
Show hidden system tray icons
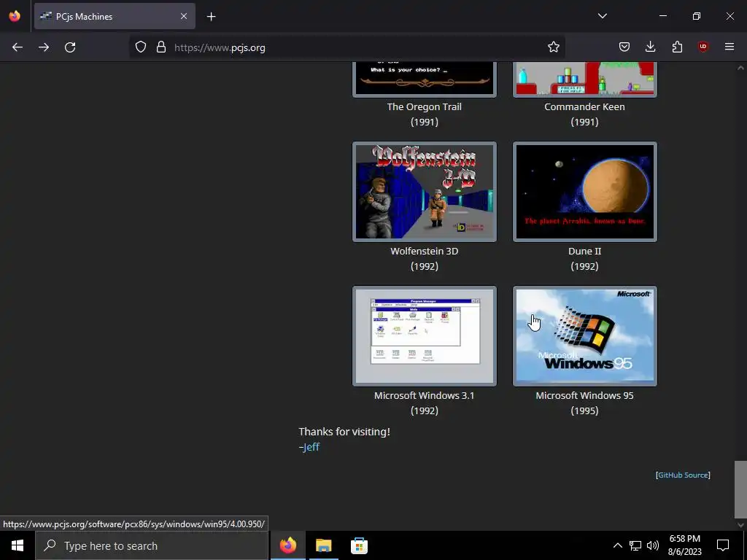pyautogui.click(x=617, y=545)
